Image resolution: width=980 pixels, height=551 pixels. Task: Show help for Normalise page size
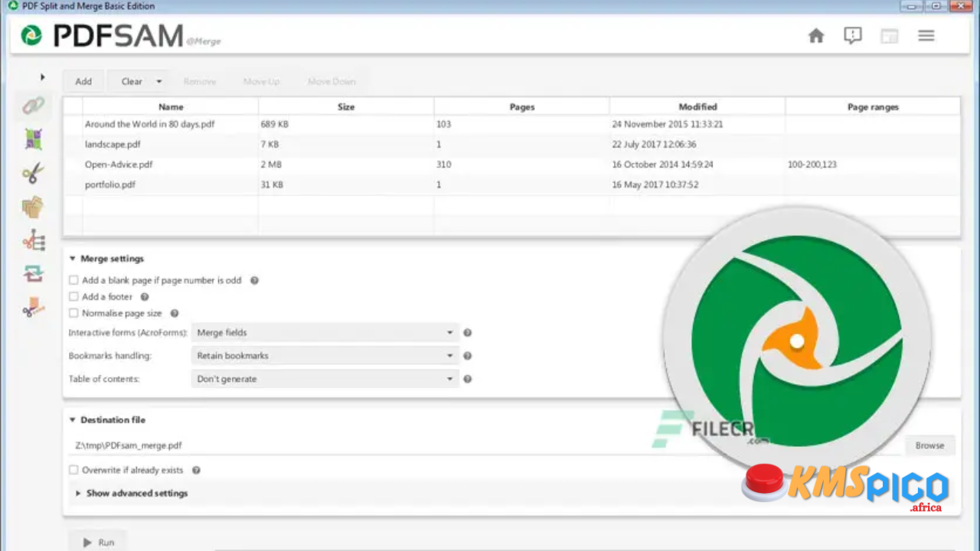tap(174, 313)
